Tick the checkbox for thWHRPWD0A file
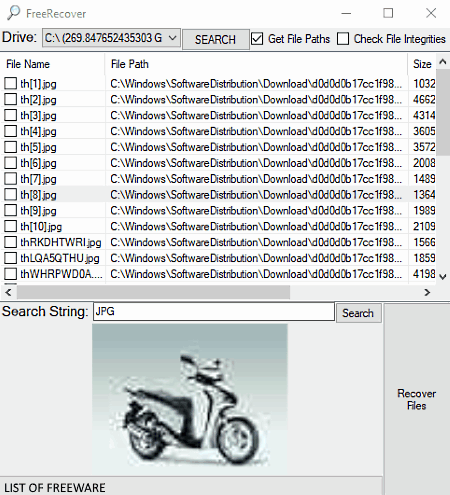This screenshot has height=495, width=450. click(10, 274)
